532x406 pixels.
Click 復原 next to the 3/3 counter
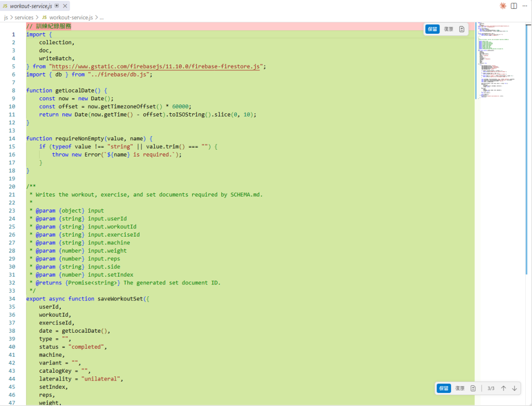(460, 388)
